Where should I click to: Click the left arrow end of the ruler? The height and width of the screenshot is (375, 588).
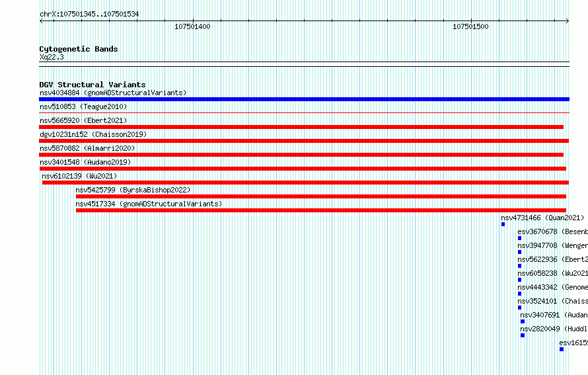[x=41, y=21]
